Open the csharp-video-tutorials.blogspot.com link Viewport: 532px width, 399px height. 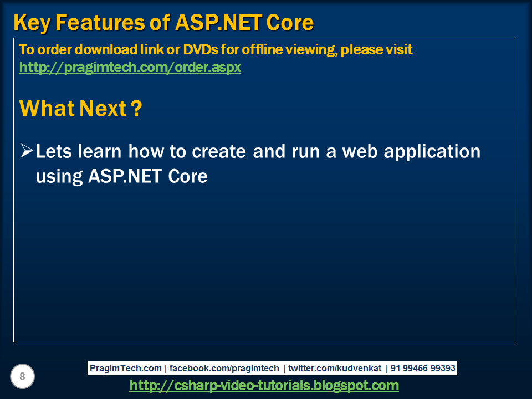266,383
